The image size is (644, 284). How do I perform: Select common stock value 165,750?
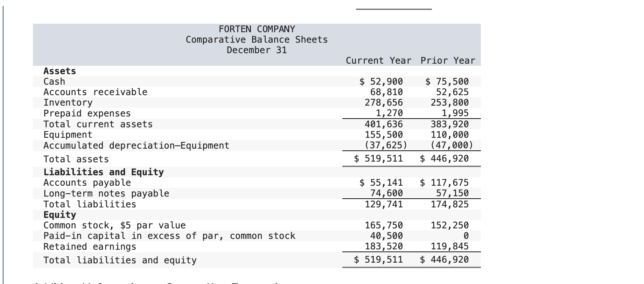[x=384, y=225]
